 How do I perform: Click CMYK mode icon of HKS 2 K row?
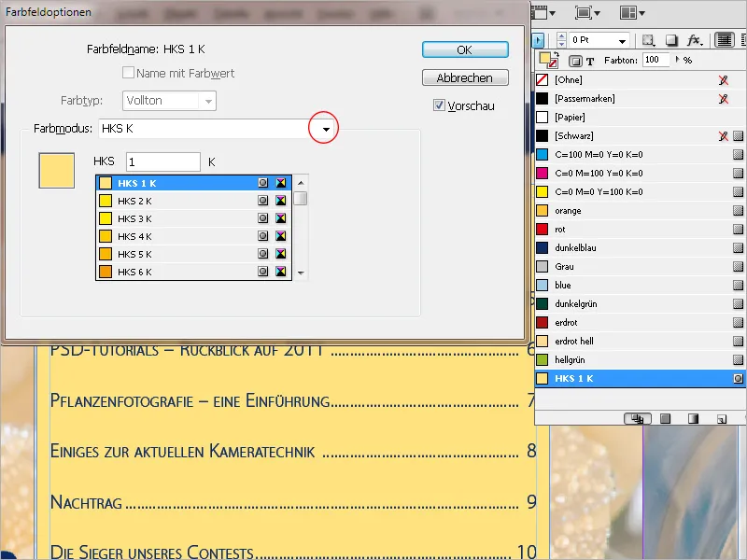tap(281, 201)
